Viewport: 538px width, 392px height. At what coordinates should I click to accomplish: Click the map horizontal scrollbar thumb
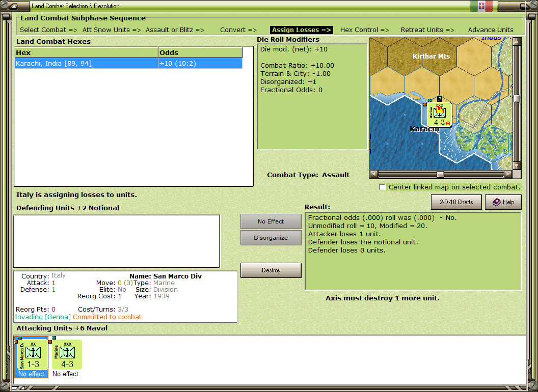pyautogui.click(x=440, y=174)
